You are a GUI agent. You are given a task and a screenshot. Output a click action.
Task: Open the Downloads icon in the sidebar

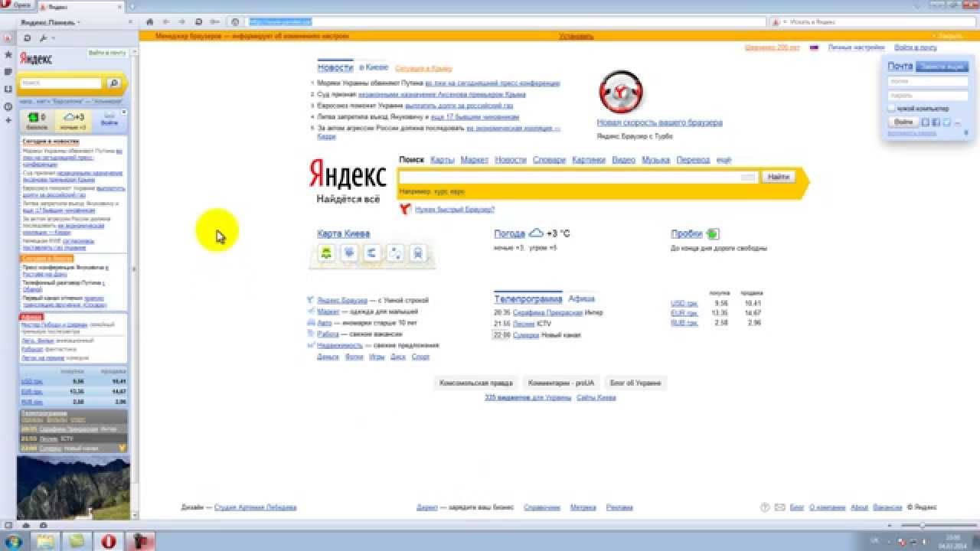tap(8, 89)
